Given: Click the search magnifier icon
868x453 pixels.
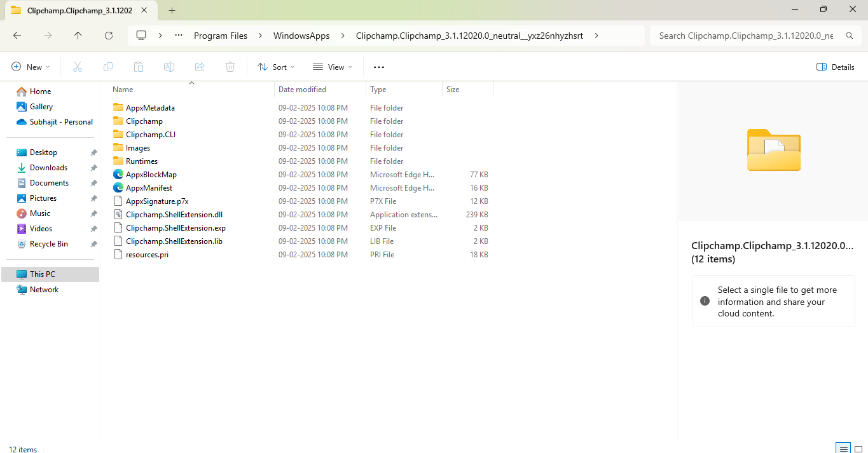Looking at the screenshot, I should [849, 36].
